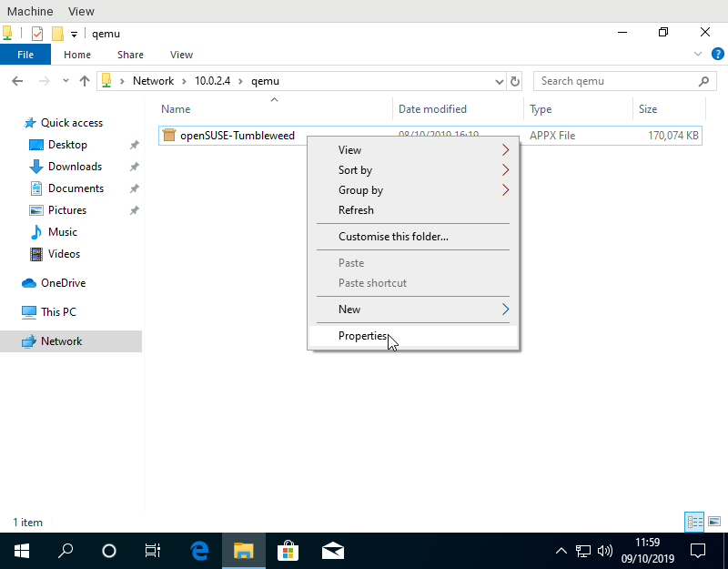Open Microsoft Edge from the taskbar
The height and width of the screenshot is (569, 728).
tap(199, 551)
